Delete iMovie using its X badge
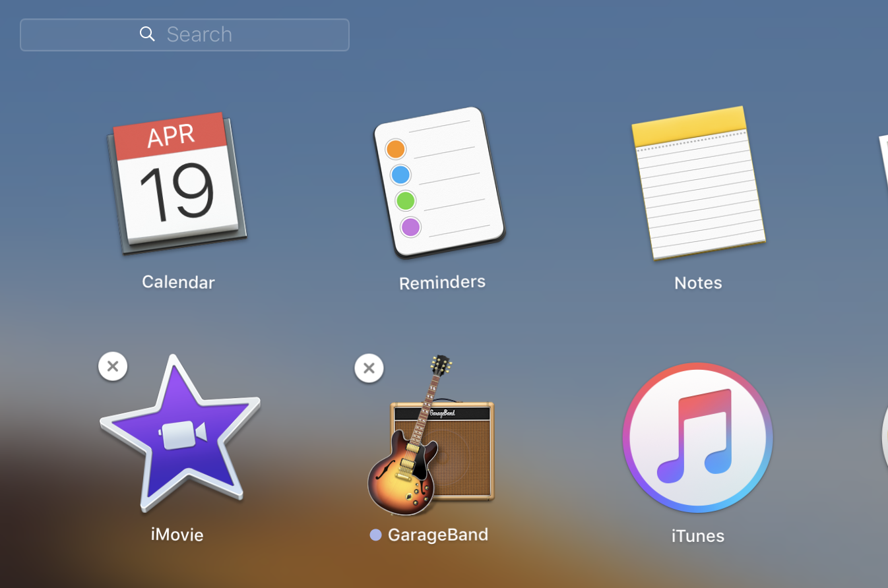 pos(113,367)
